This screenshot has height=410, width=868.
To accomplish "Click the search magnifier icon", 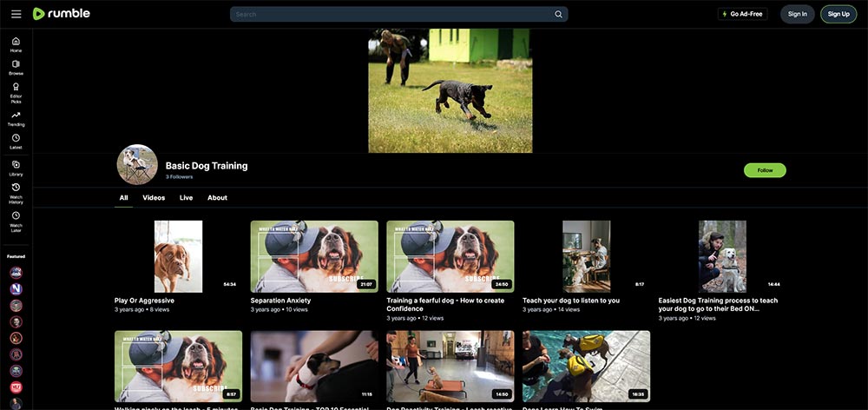I will (558, 15).
